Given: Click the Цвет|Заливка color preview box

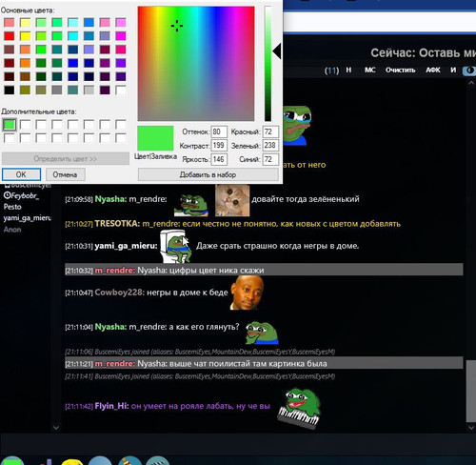Looking at the screenshot, I should pyautogui.click(x=155, y=138).
